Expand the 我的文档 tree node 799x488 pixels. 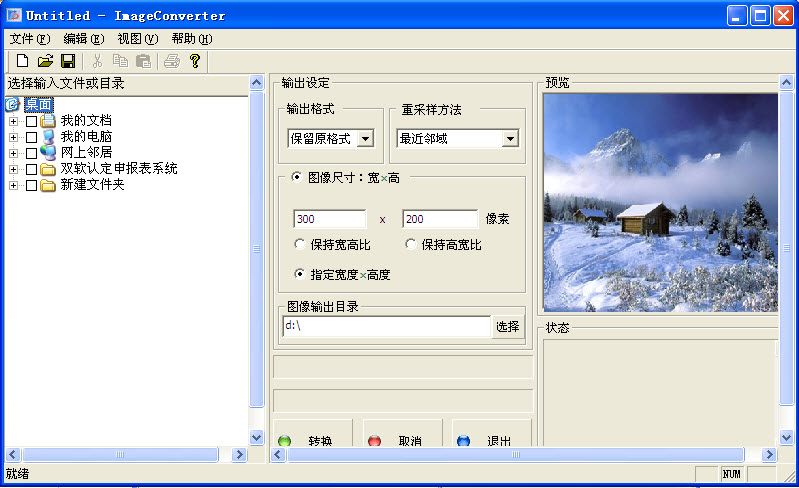coord(14,121)
